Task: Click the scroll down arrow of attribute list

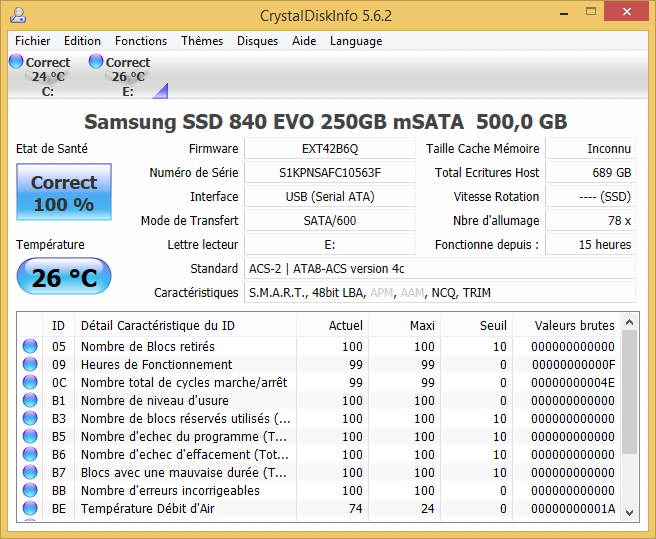Action: 629,513
